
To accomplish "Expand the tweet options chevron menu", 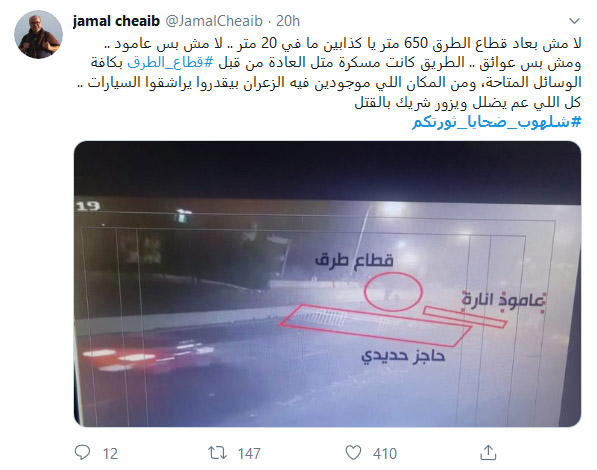I will [574, 21].
